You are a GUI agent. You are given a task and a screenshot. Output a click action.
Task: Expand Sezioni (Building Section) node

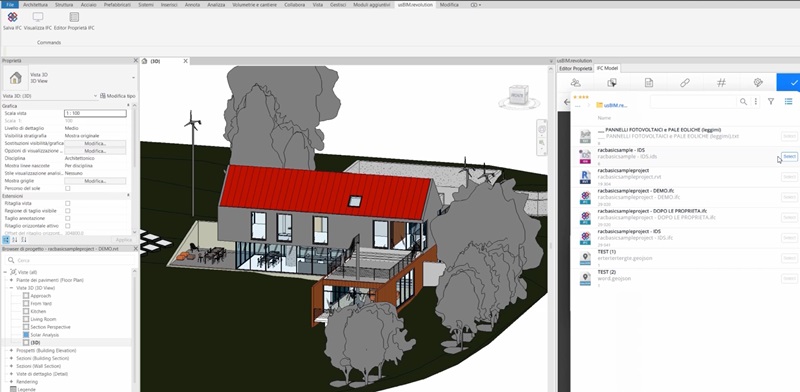coord(11,358)
